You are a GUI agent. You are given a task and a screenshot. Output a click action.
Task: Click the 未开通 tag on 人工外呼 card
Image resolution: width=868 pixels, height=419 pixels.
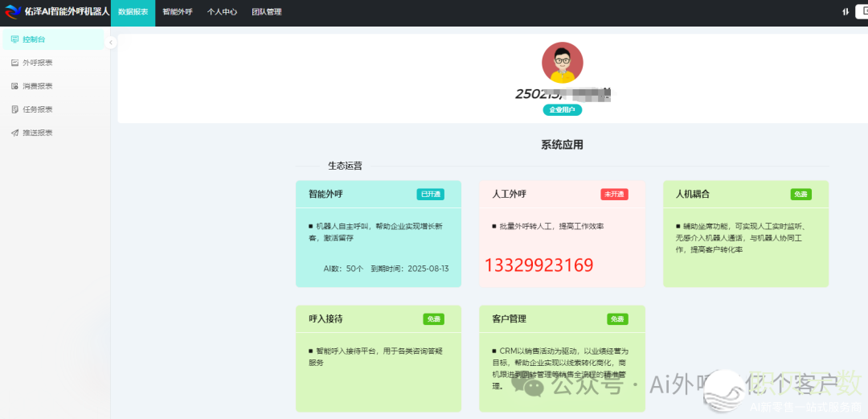pos(613,195)
